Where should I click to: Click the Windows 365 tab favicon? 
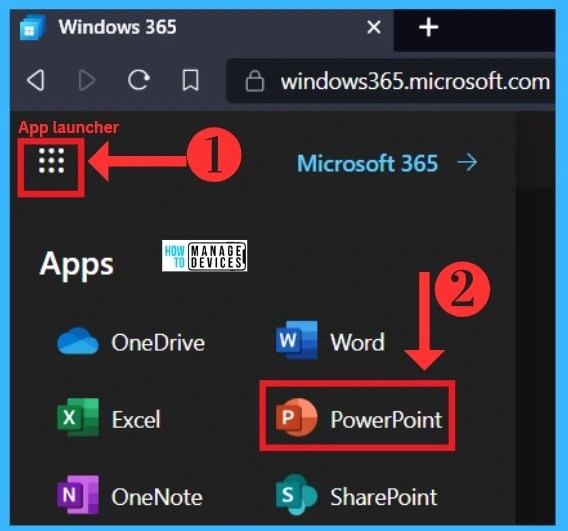coord(32,28)
